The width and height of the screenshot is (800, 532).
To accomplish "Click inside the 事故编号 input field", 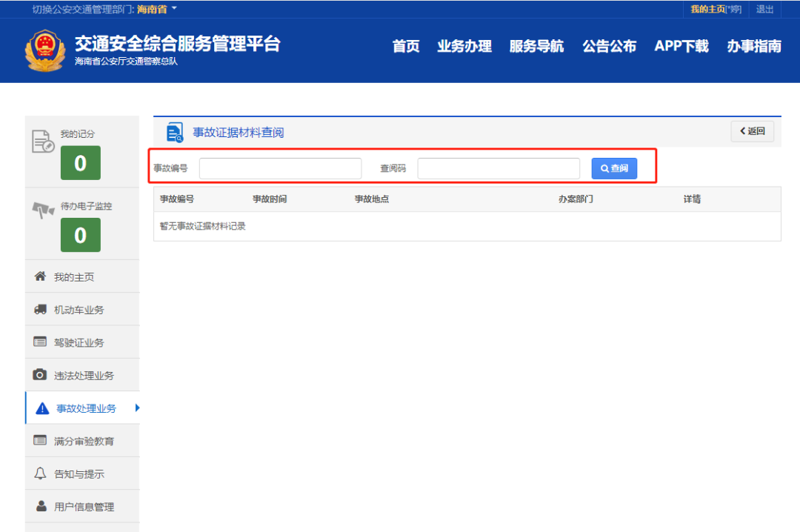I will tap(280, 168).
